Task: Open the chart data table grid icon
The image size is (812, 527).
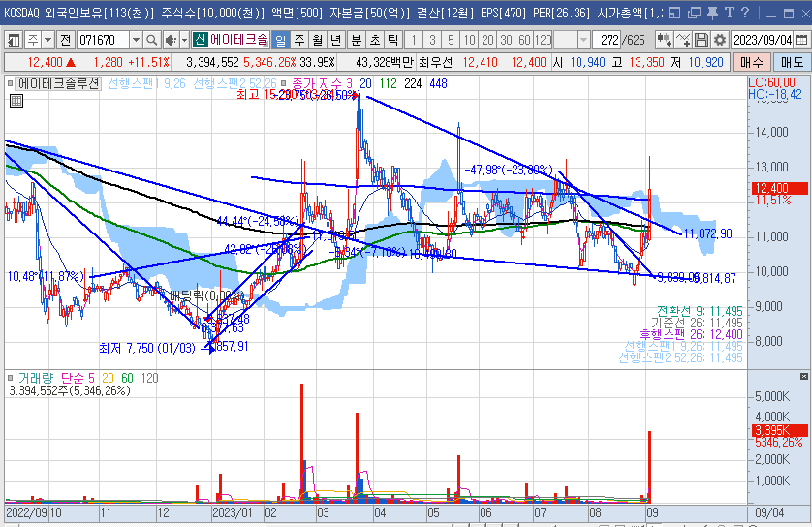Action: [x=16, y=101]
